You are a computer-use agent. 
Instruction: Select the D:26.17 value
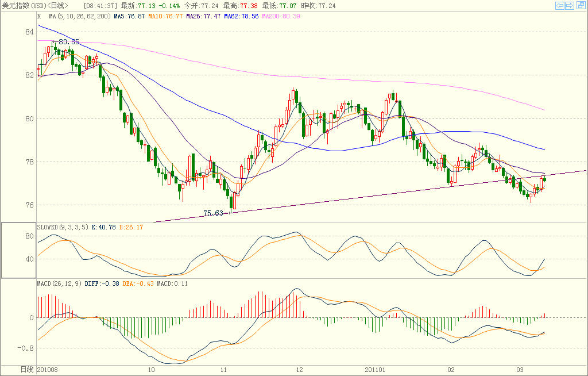pyautogui.click(x=131, y=227)
